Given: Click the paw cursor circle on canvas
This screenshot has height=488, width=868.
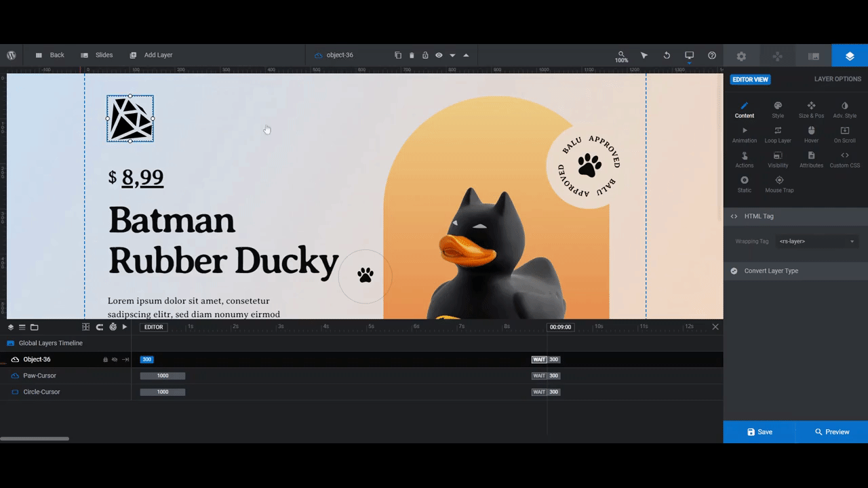Looking at the screenshot, I should (x=366, y=276).
